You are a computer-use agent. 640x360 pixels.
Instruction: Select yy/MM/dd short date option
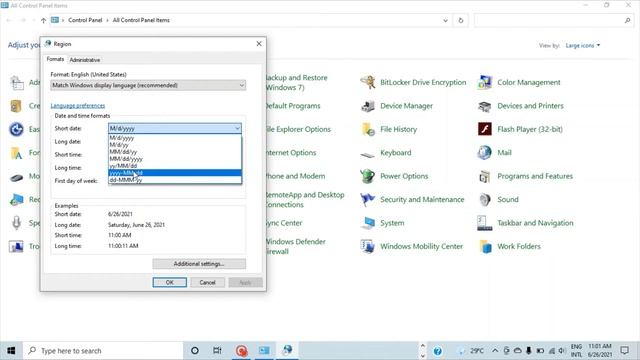[175, 166]
